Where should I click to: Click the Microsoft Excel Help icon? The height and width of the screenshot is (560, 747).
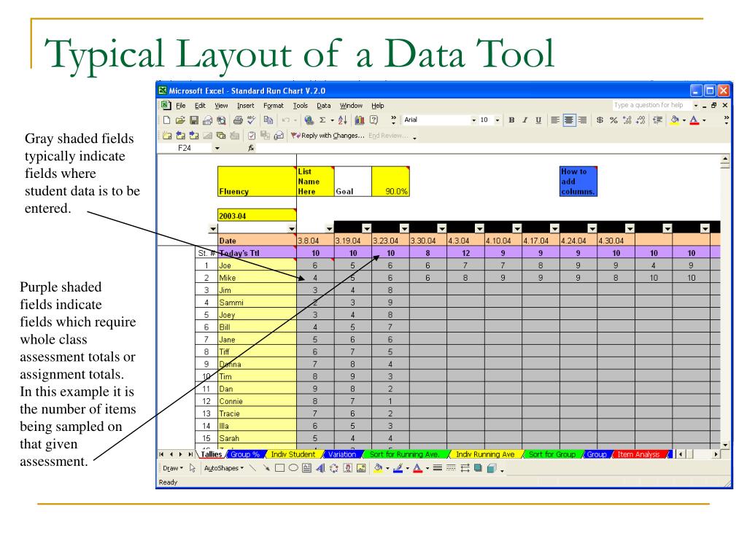tap(374, 120)
